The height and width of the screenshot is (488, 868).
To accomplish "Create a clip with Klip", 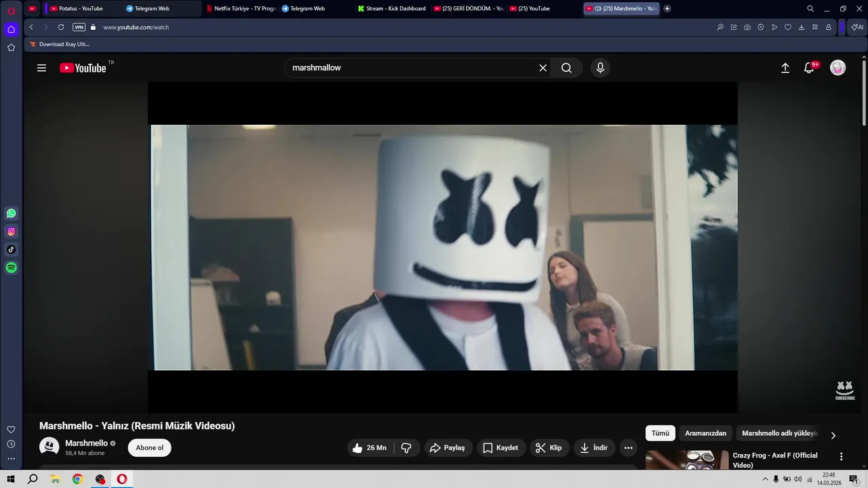I will coord(549,448).
